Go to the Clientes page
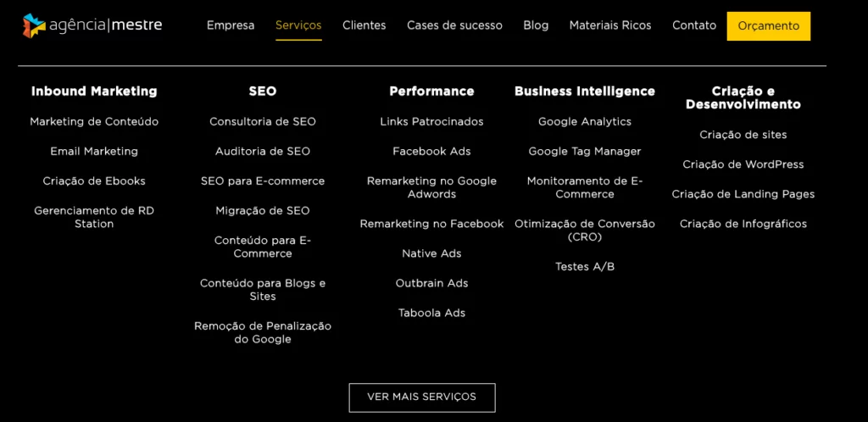Image resolution: width=868 pixels, height=422 pixels. tap(364, 25)
